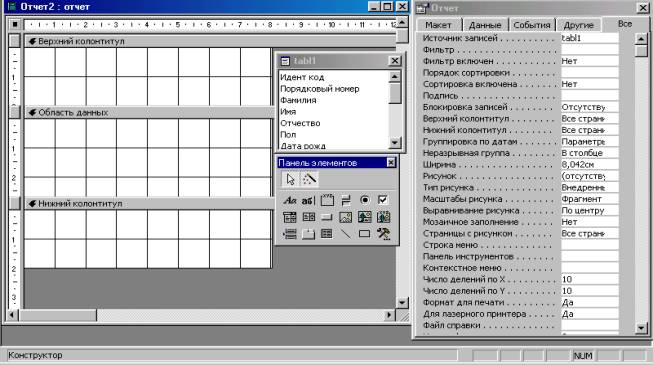Choose the Select Objects arrow tool
Viewport: 653px width, 365px height.
point(290,179)
